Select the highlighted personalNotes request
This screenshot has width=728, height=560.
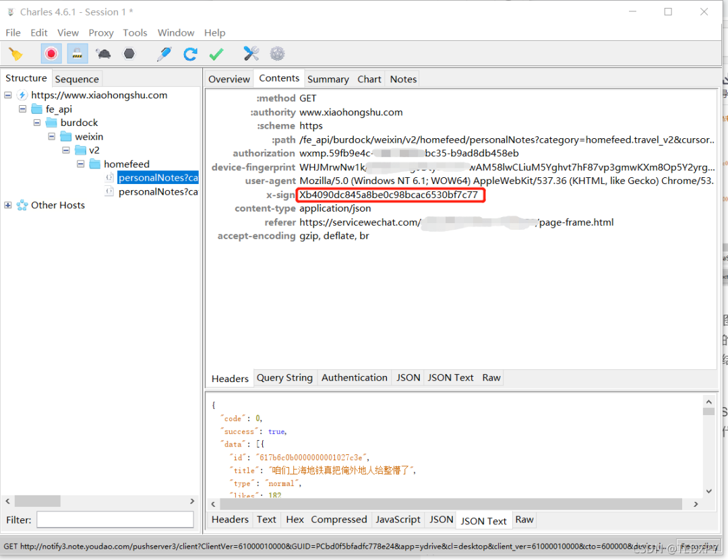(158, 178)
